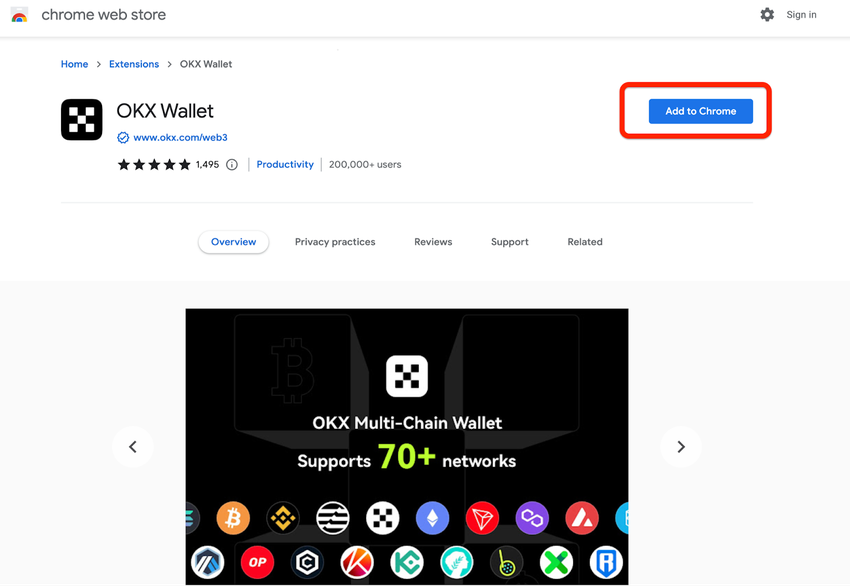Open settings gear icon
Image resolution: width=850 pixels, height=586 pixels.
click(x=767, y=15)
